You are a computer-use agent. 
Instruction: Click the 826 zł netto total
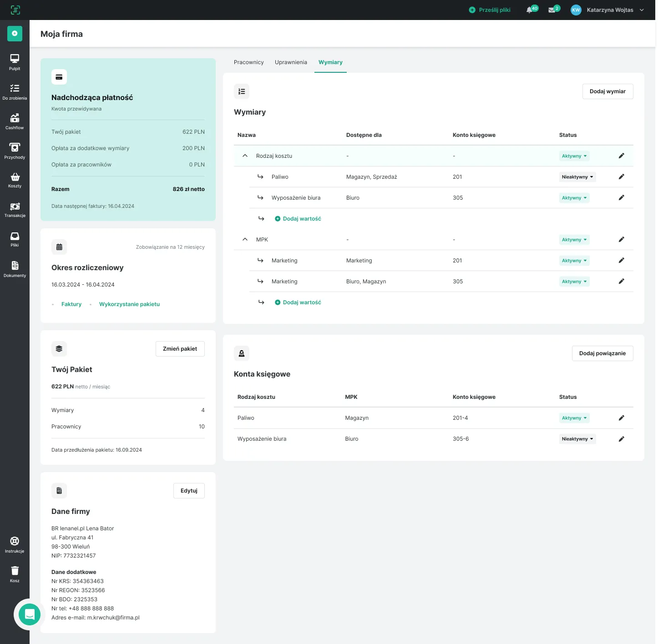pyautogui.click(x=189, y=189)
